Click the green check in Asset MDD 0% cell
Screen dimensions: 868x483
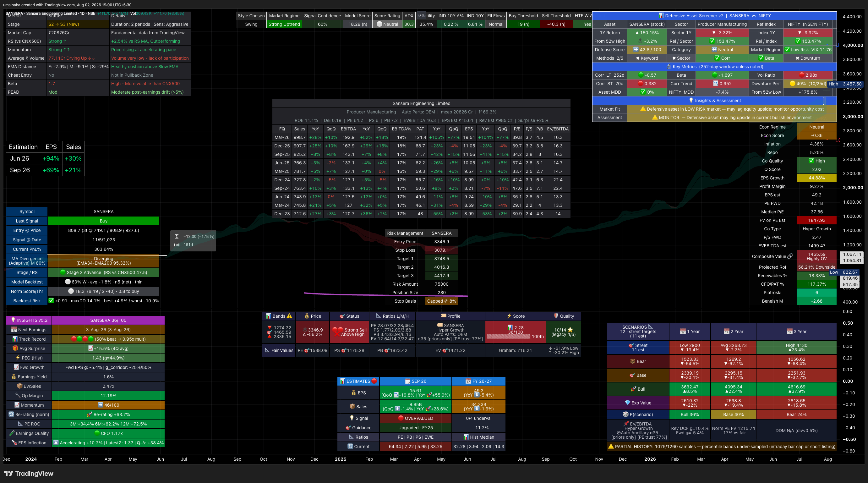pos(643,92)
